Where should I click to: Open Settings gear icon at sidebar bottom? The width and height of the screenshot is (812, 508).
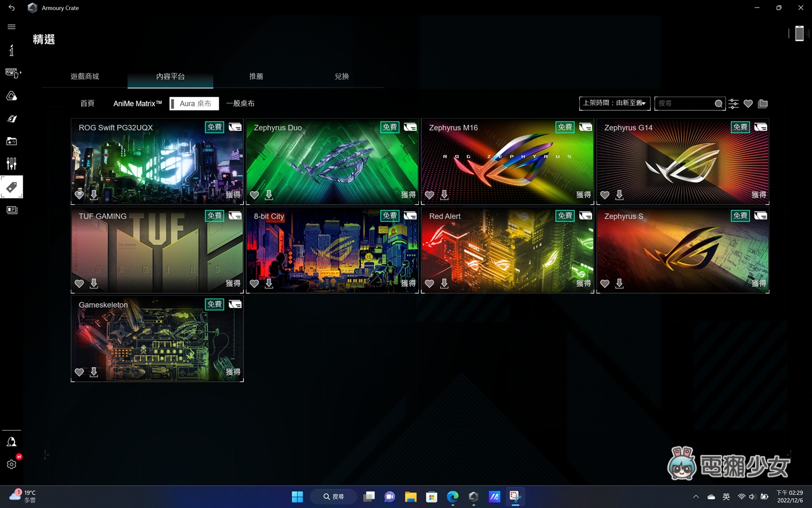pyautogui.click(x=11, y=465)
